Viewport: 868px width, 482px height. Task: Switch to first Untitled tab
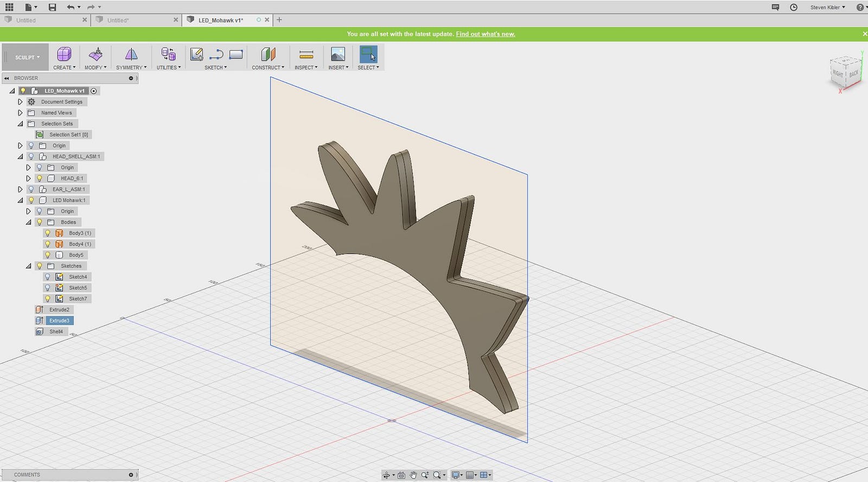(45, 20)
